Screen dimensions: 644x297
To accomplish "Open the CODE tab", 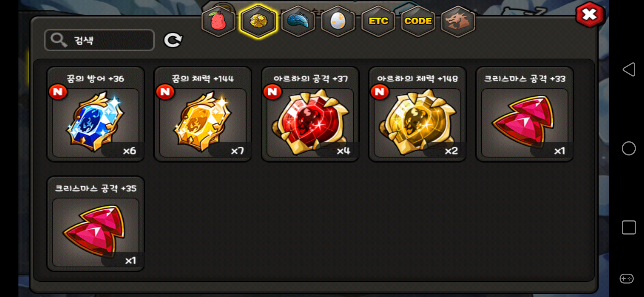I will pyautogui.click(x=418, y=21).
